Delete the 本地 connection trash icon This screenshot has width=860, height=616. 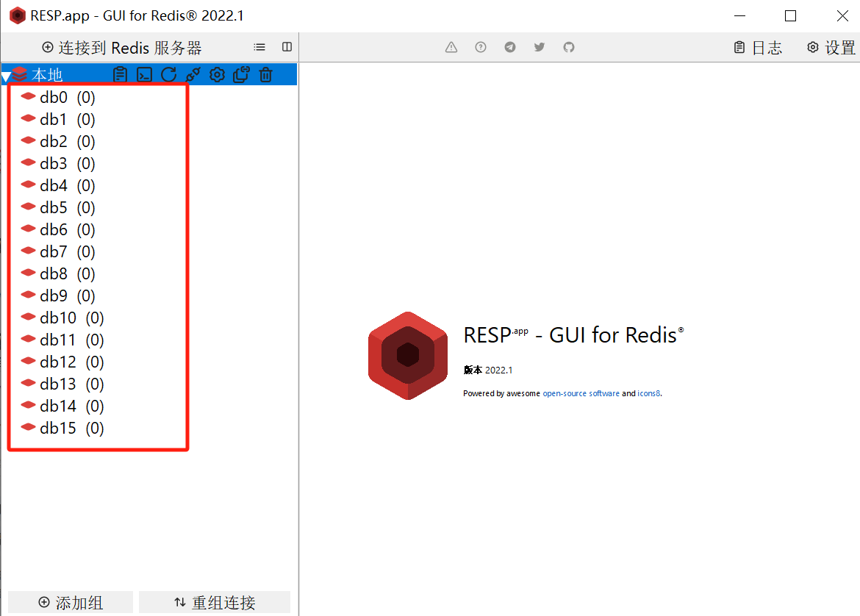(265, 74)
